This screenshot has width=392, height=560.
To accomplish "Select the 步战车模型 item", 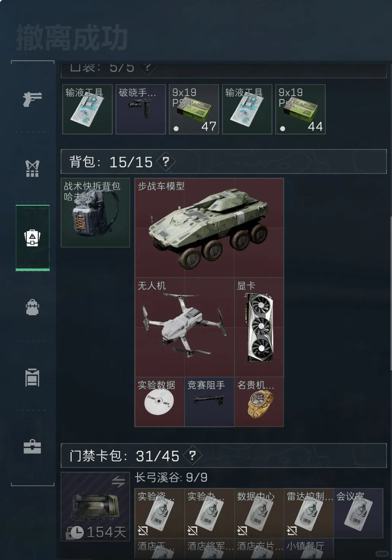I will 209,228.
